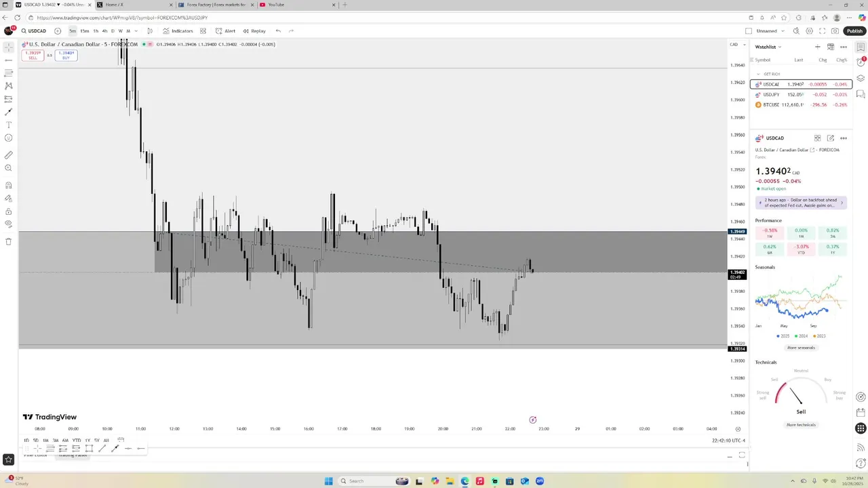The height and width of the screenshot is (488, 868).
Task: Select the 5m timeframe
Action: (x=73, y=30)
